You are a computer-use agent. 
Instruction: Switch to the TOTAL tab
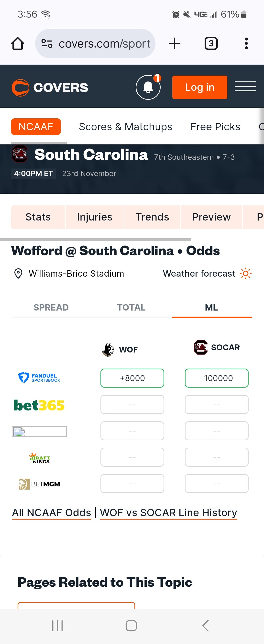[x=131, y=307]
